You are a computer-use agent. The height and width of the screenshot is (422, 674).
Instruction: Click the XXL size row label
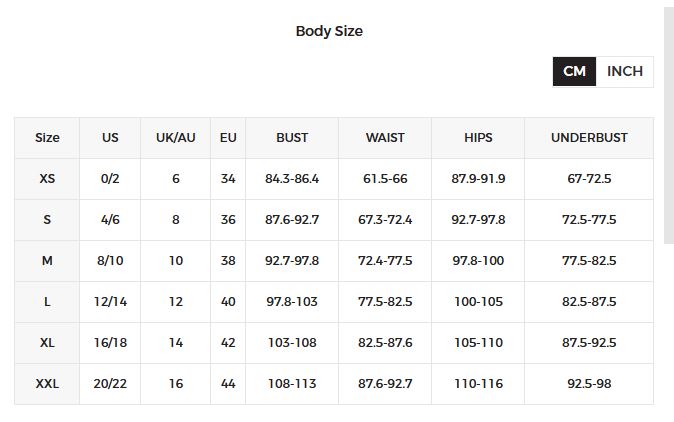point(47,384)
